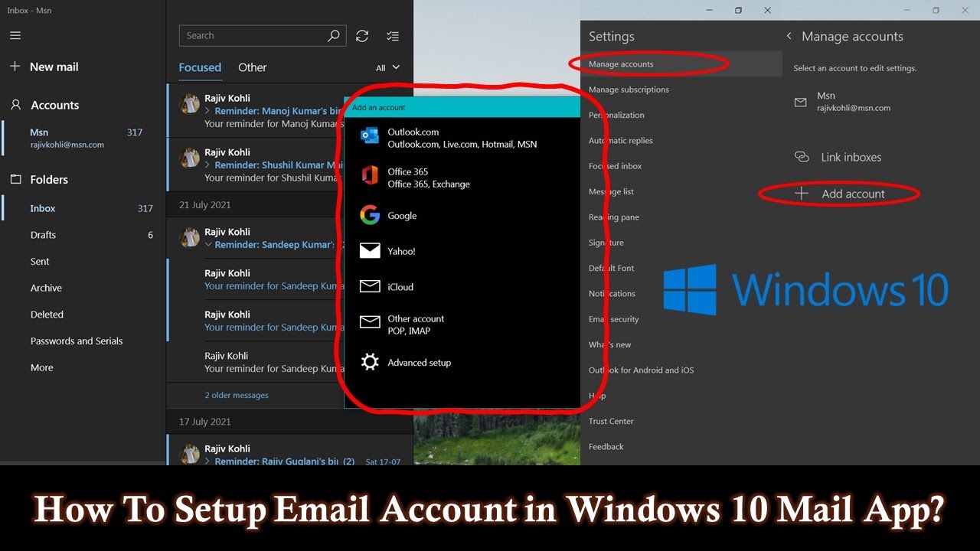Click Rajiv Kohli avatar on Manoj Kumar reminder
Viewport: 980px width, 551px height.
(189, 104)
